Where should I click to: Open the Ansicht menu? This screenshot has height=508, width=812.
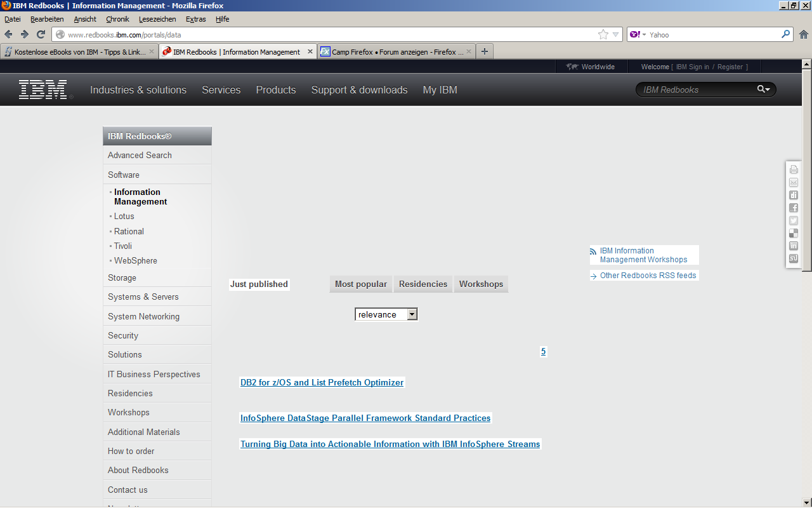[85, 19]
